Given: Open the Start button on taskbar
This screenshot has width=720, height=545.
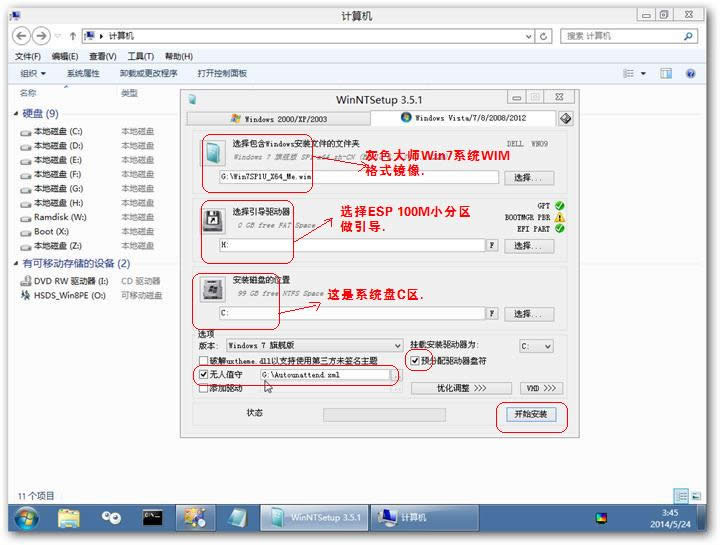Looking at the screenshot, I should pos(27,518).
